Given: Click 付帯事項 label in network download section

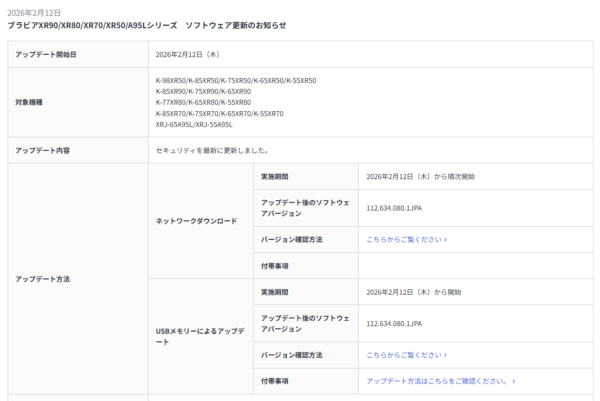Looking at the screenshot, I should pos(274,266).
